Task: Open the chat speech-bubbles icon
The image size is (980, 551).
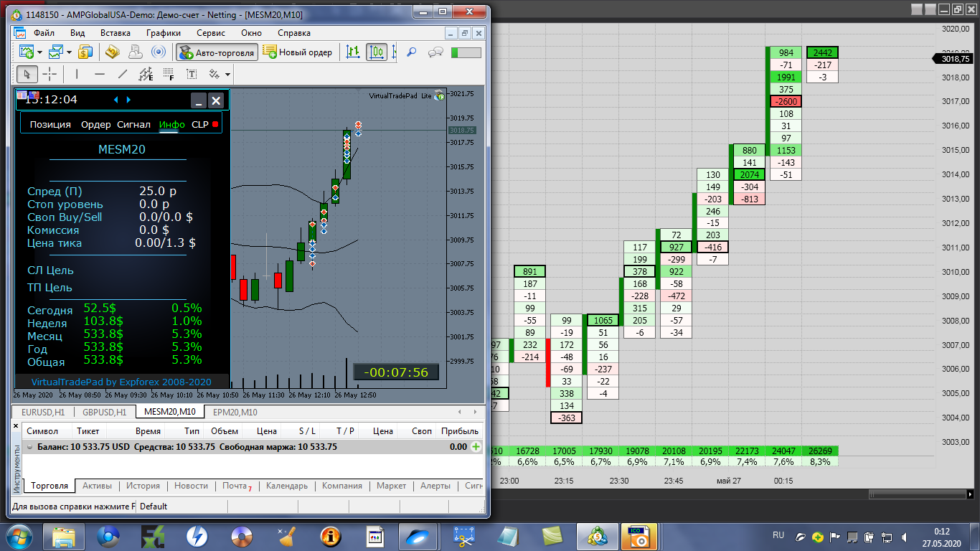Action: click(435, 52)
